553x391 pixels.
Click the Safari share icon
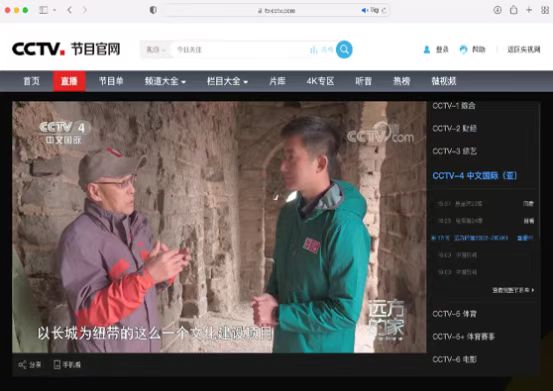[514, 10]
